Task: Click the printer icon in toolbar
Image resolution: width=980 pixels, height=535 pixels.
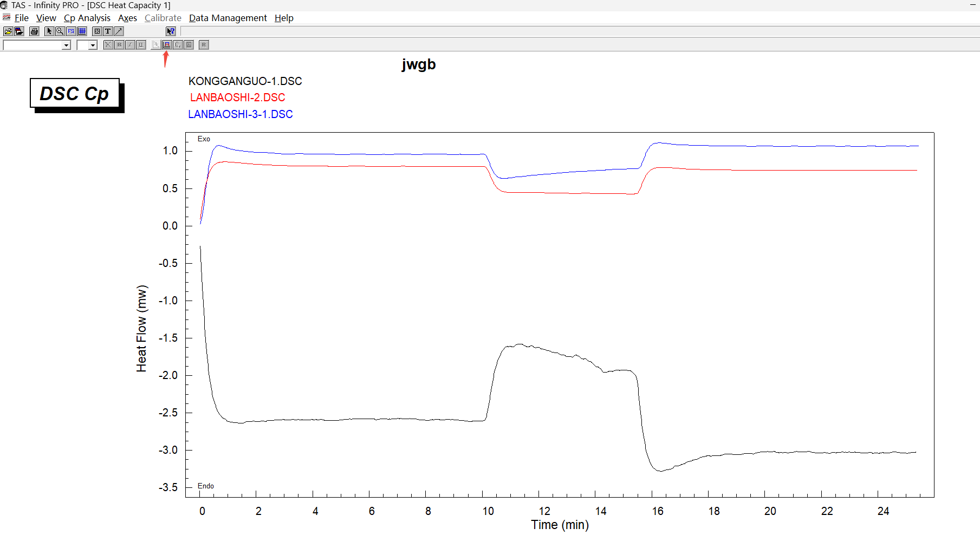Action: click(x=34, y=31)
